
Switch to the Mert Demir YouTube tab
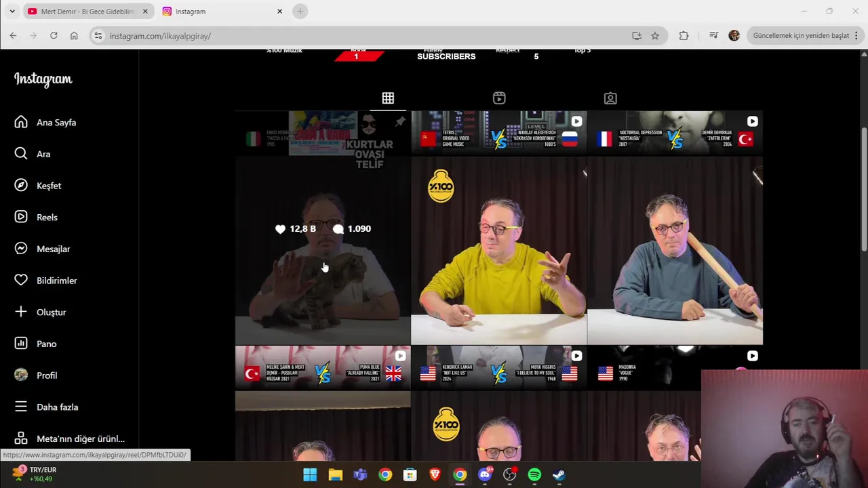87,12
